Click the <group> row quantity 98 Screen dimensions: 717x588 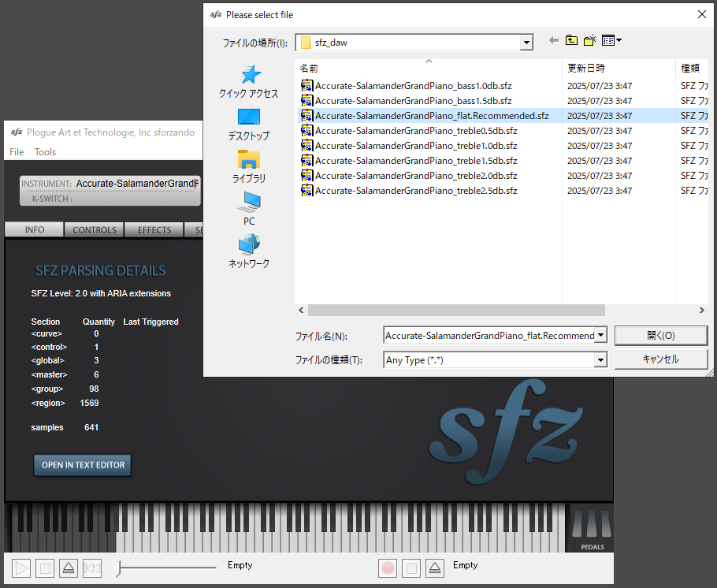94,389
